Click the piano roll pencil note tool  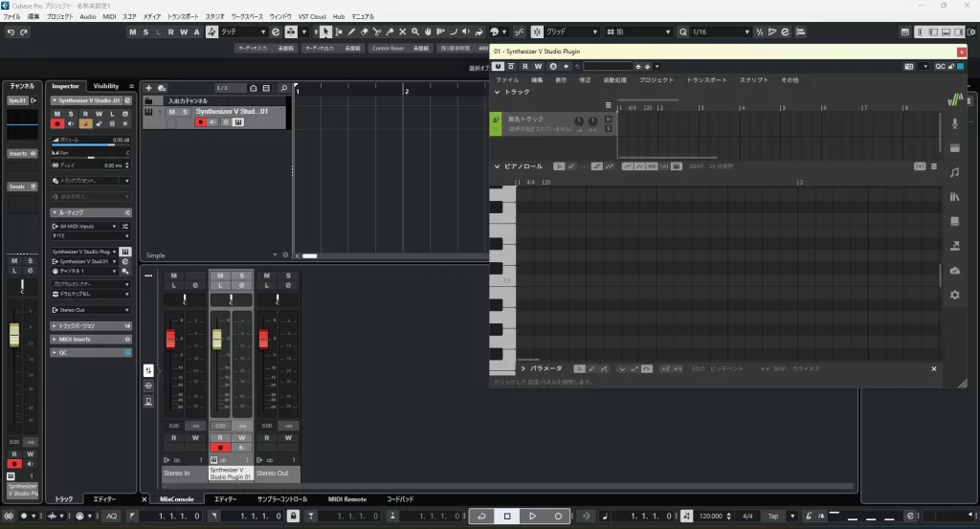pos(571,166)
